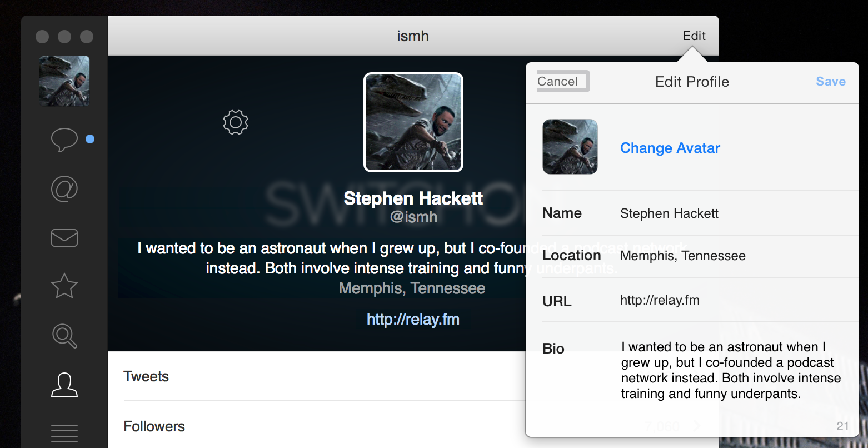This screenshot has width=868, height=448.
Task: Click the gear settings icon on profile
Action: [236, 122]
